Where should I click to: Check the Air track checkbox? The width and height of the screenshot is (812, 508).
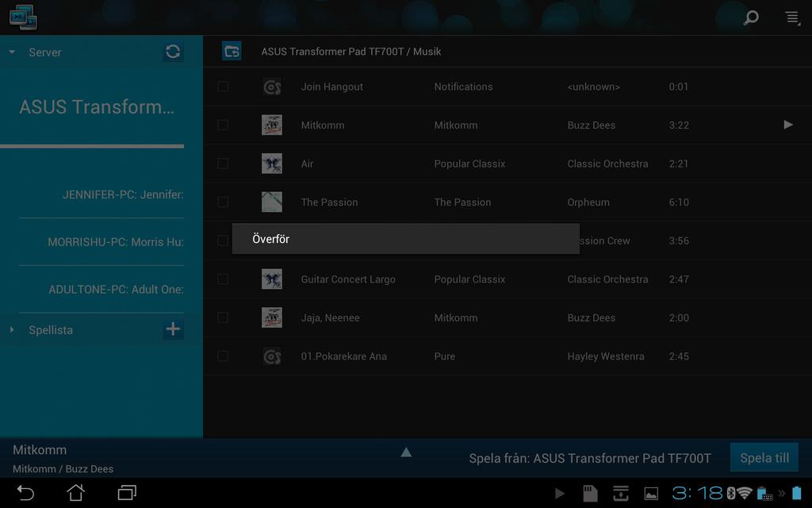[223, 164]
